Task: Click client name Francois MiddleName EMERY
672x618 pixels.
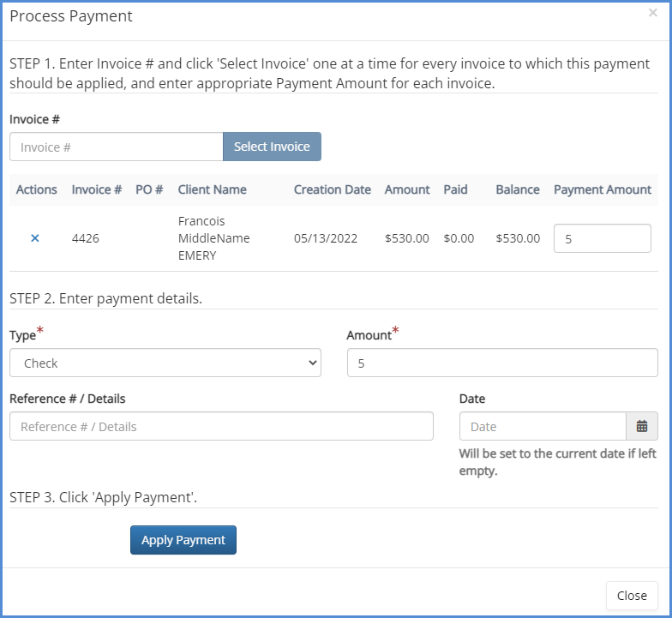Action: click(x=213, y=238)
